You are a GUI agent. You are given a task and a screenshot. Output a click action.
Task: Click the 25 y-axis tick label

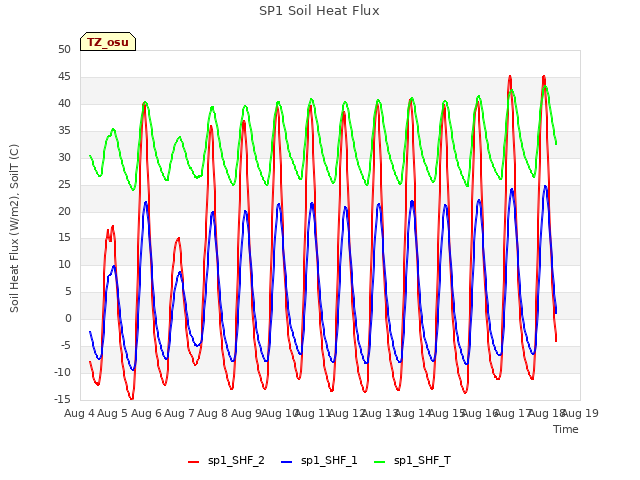point(64,184)
